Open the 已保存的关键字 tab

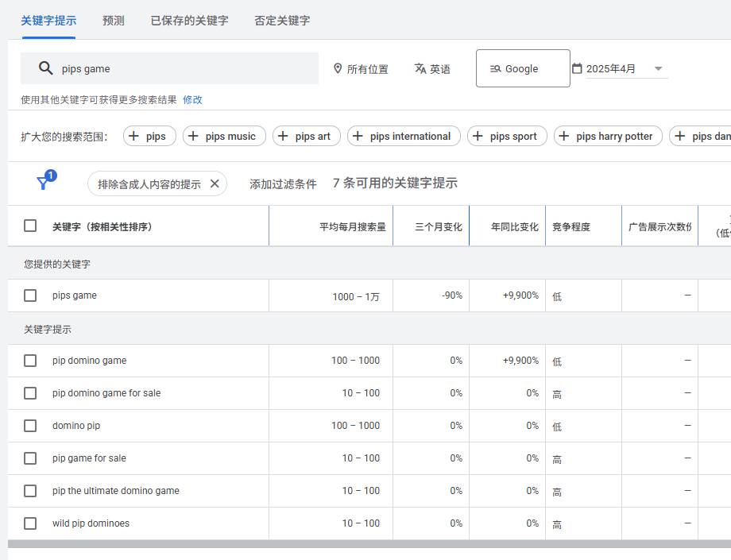pos(189,21)
